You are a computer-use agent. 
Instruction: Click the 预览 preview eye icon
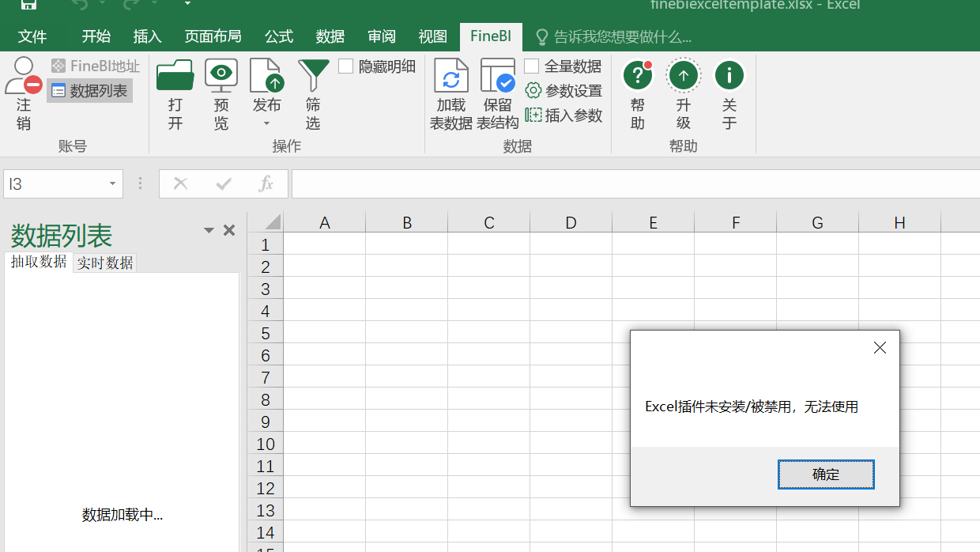221,76
